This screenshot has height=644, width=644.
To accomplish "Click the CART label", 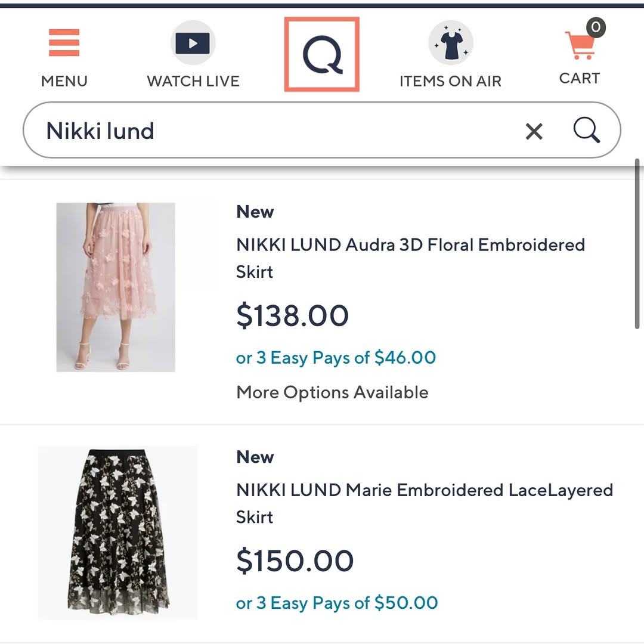I will coord(580,78).
